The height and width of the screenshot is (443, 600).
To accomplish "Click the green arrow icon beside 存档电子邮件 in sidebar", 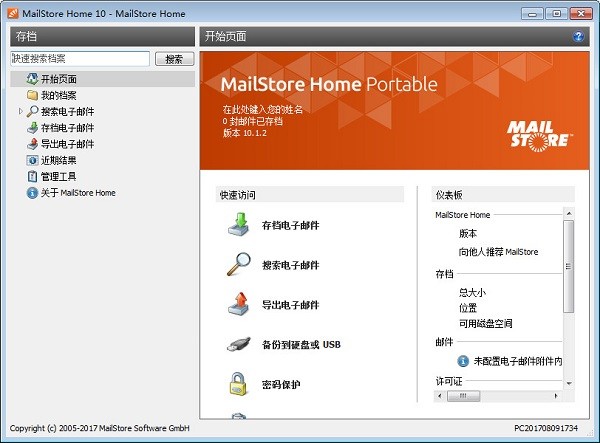I will [x=32, y=127].
